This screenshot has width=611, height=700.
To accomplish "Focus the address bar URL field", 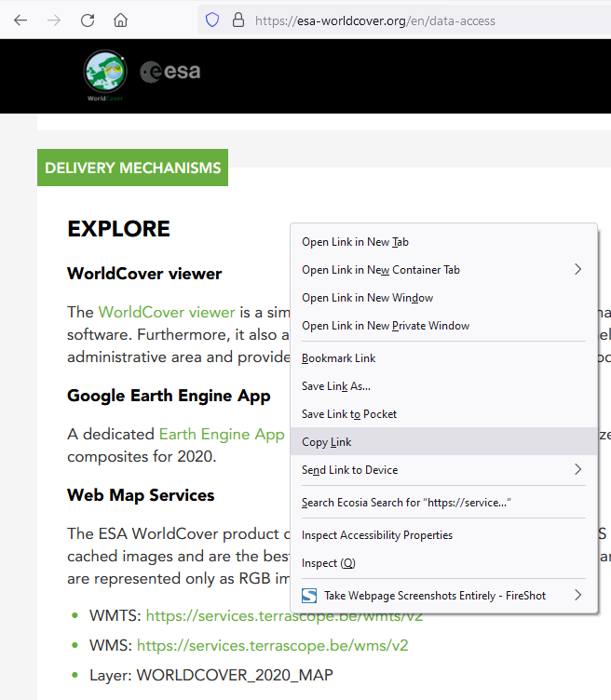I will point(404,20).
